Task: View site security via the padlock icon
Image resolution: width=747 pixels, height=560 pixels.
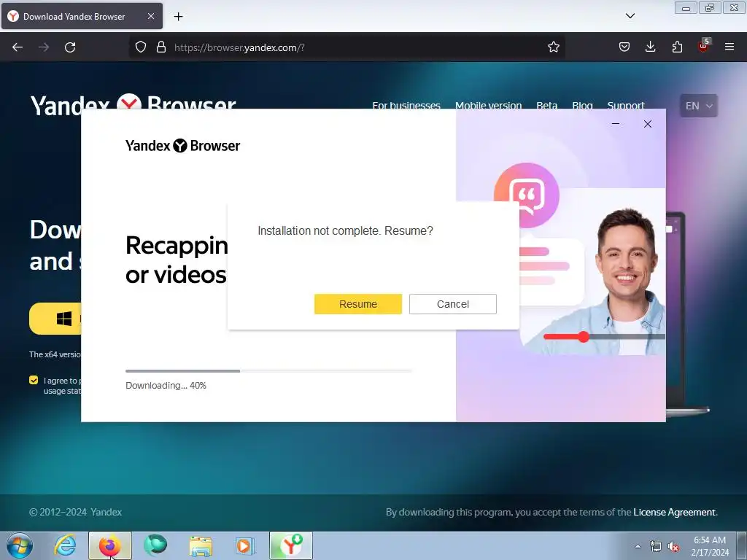Action: pyautogui.click(x=161, y=47)
